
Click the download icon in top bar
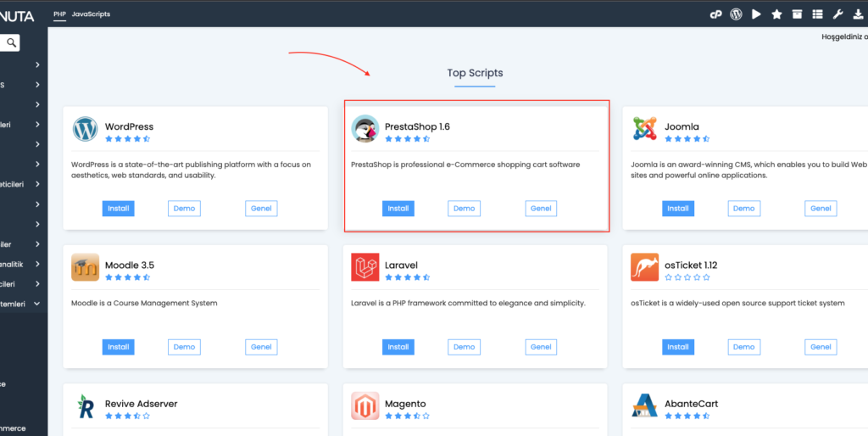click(x=858, y=14)
